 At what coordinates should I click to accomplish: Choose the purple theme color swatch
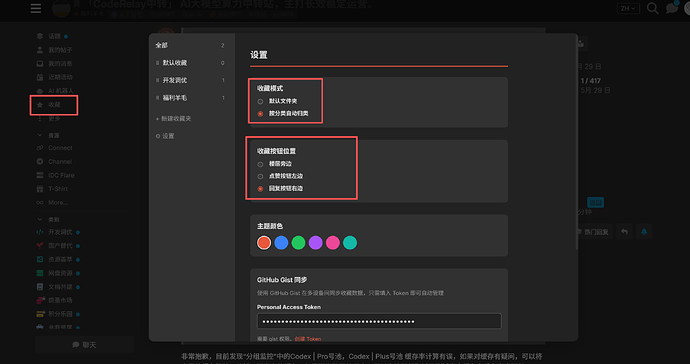(316, 243)
